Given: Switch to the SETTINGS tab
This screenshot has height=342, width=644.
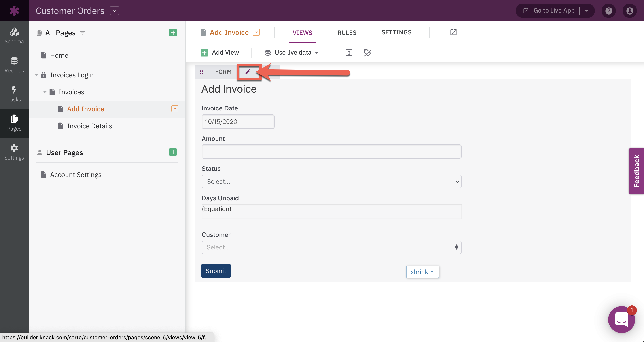Looking at the screenshot, I should pyautogui.click(x=396, y=32).
